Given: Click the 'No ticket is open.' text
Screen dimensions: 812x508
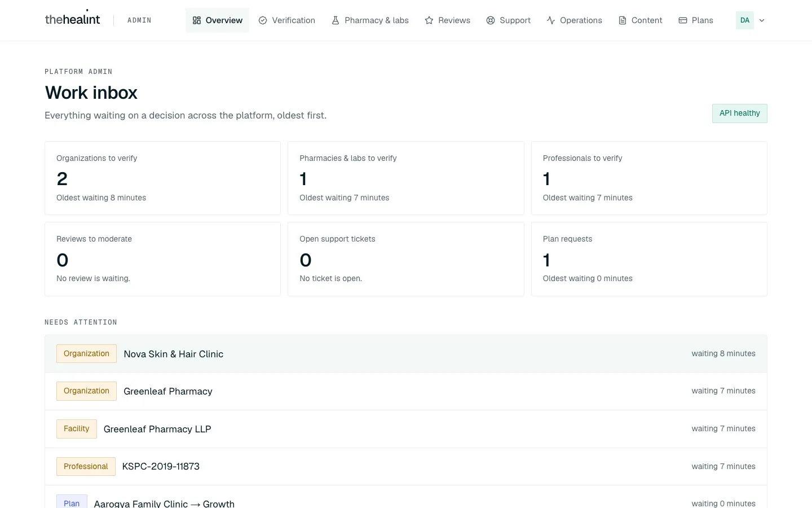Looking at the screenshot, I should pyautogui.click(x=331, y=279).
